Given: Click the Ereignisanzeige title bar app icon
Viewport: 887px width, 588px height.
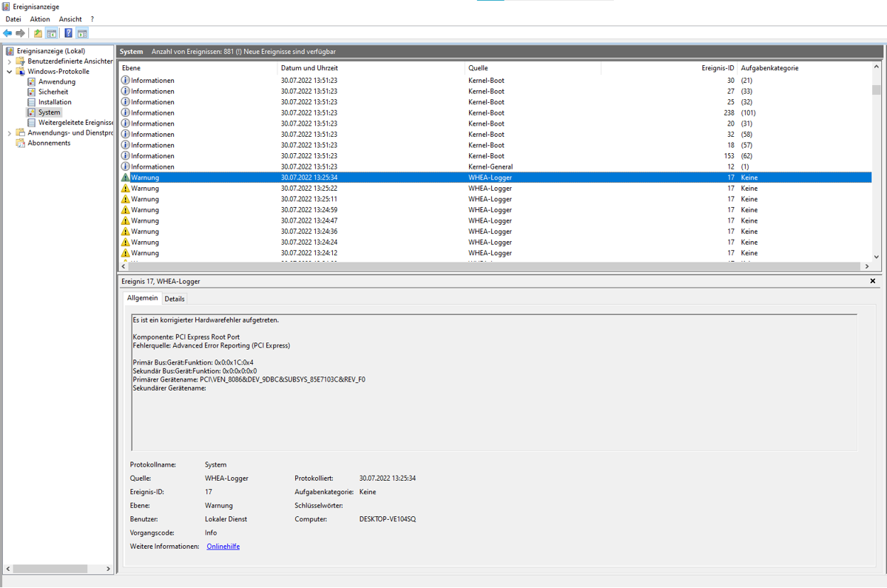Looking at the screenshot, I should [6, 7].
